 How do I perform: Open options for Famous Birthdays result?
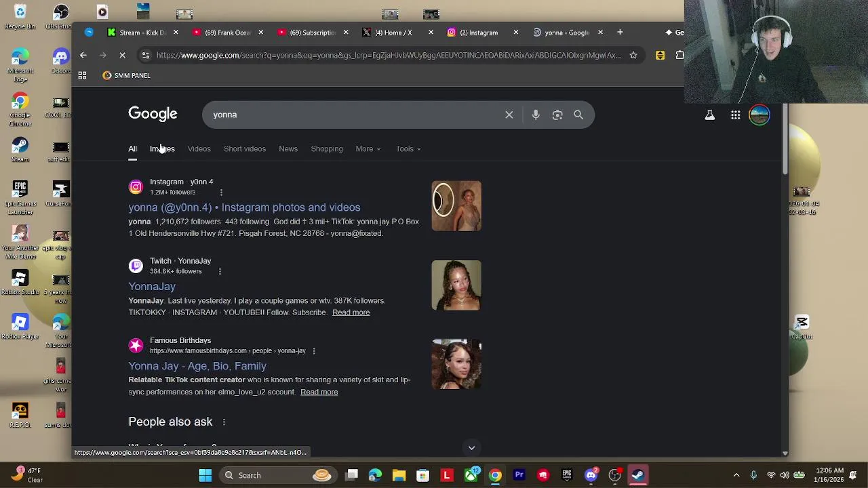coord(314,351)
